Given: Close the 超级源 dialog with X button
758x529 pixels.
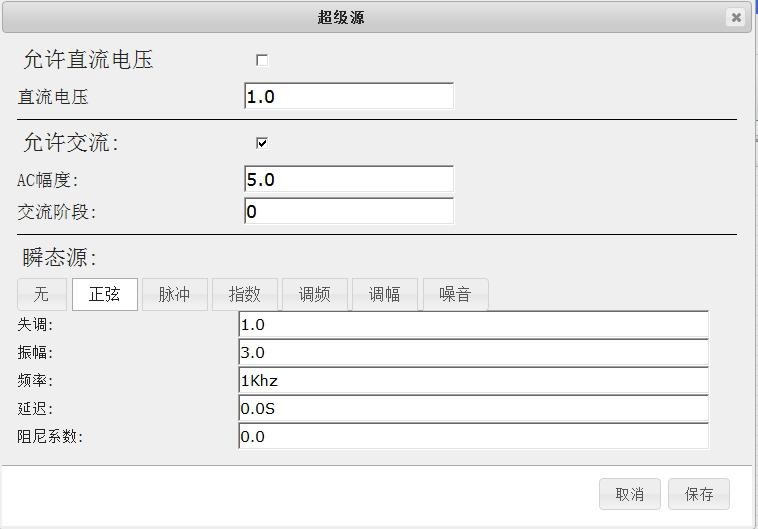Looking at the screenshot, I should [736, 18].
